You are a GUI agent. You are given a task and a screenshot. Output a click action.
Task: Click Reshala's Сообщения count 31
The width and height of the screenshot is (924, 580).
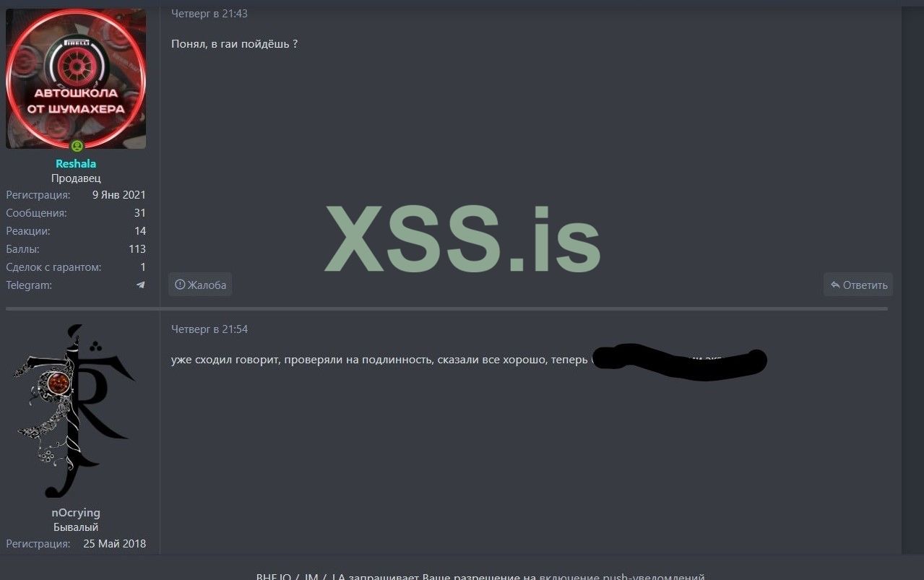coord(139,213)
